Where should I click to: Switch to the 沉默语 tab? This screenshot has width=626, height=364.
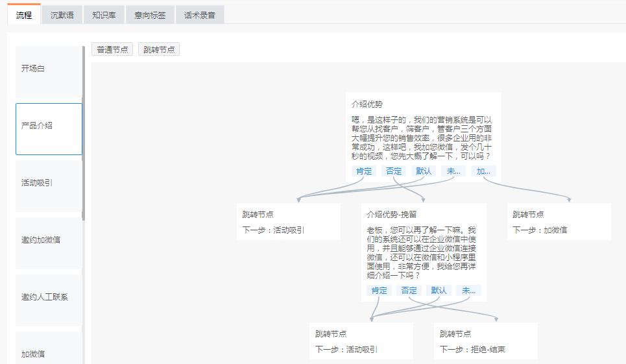pyautogui.click(x=62, y=15)
